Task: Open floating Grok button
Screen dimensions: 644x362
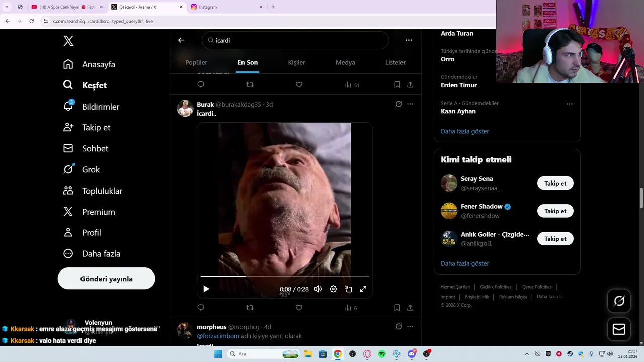Action: (619, 301)
